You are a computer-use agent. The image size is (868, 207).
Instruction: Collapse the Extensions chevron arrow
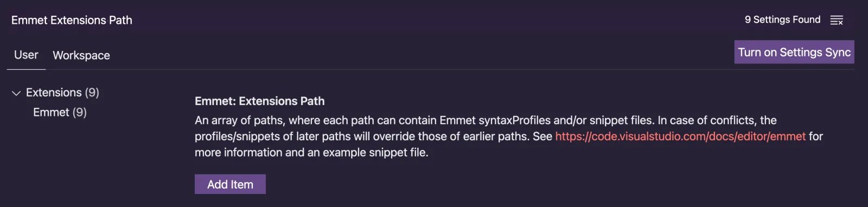[16, 93]
